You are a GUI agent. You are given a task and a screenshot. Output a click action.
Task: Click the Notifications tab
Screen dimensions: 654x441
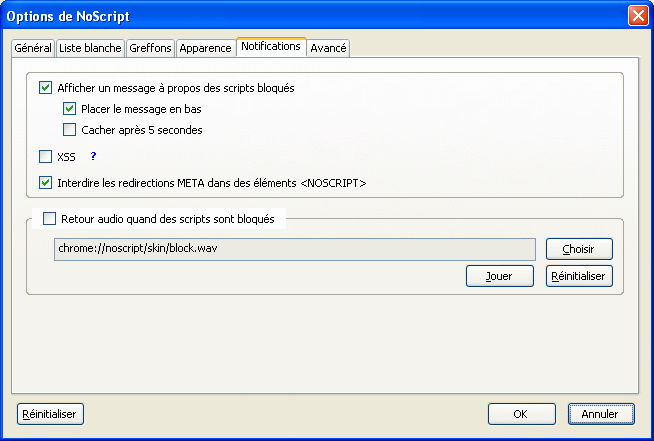point(271,46)
